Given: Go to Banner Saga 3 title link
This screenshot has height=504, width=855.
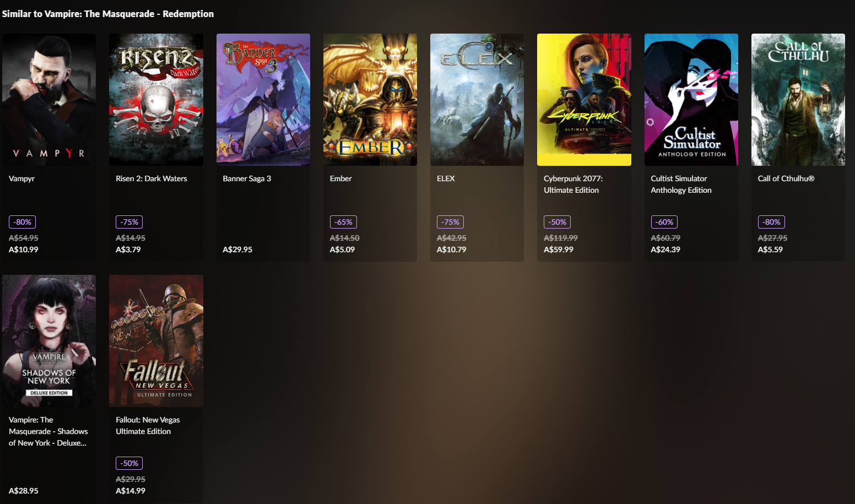Looking at the screenshot, I should (247, 178).
